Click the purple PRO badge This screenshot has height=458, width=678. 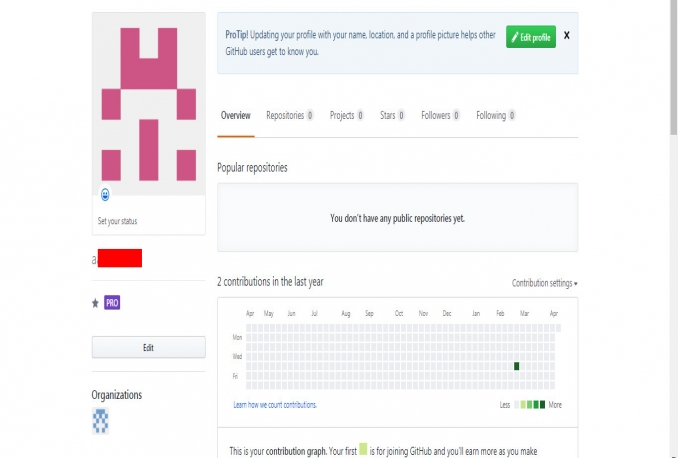pyautogui.click(x=112, y=302)
